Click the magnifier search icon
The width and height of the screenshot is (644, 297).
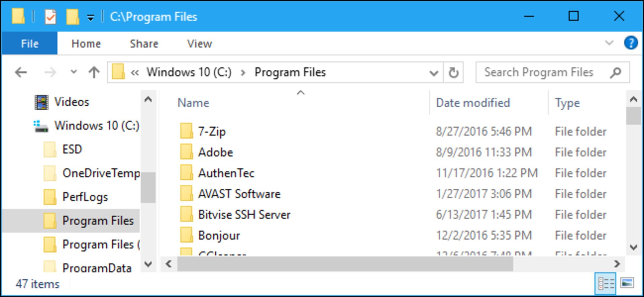coord(615,72)
